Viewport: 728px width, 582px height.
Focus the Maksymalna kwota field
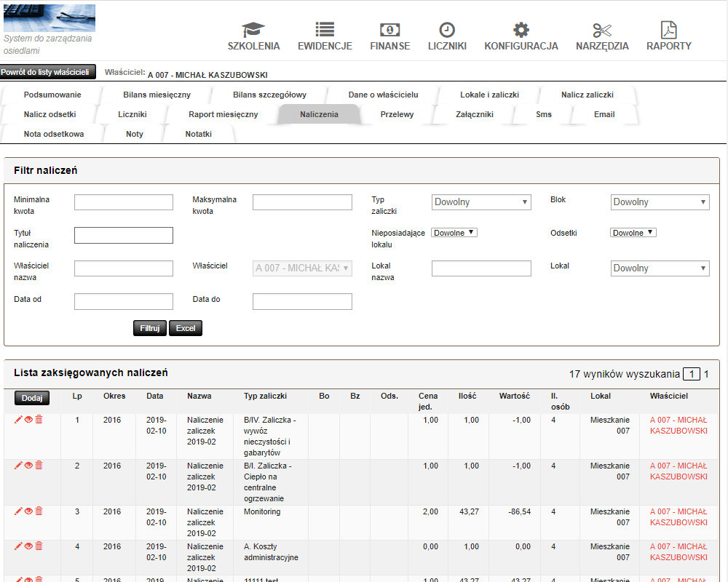(x=302, y=202)
